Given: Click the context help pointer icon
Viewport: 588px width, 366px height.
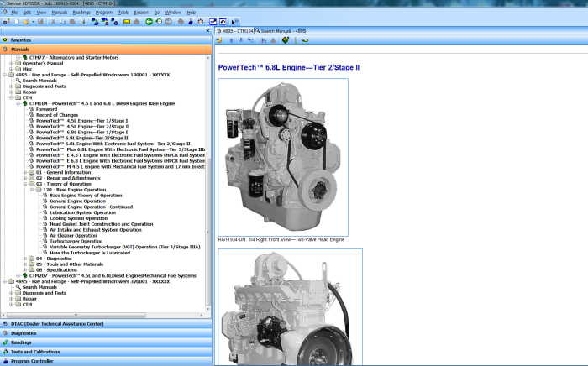Looking at the screenshot, I should [x=234, y=22].
